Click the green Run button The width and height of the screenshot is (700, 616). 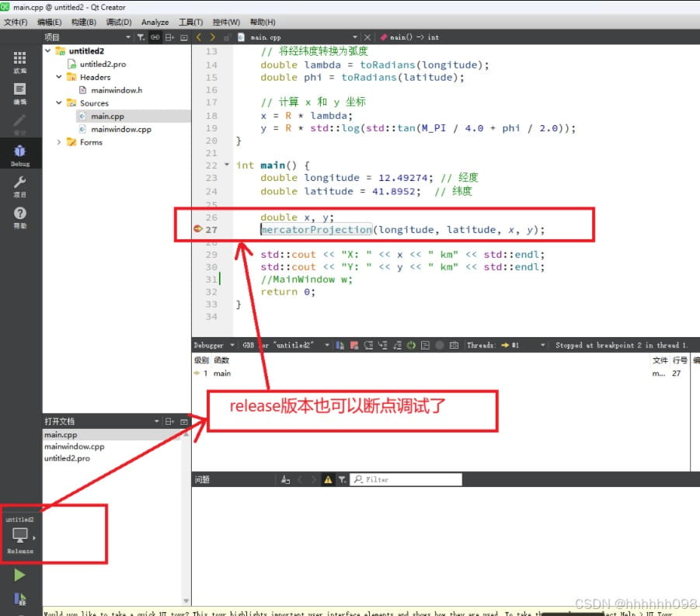pyautogui.click(x=19, y=575)
